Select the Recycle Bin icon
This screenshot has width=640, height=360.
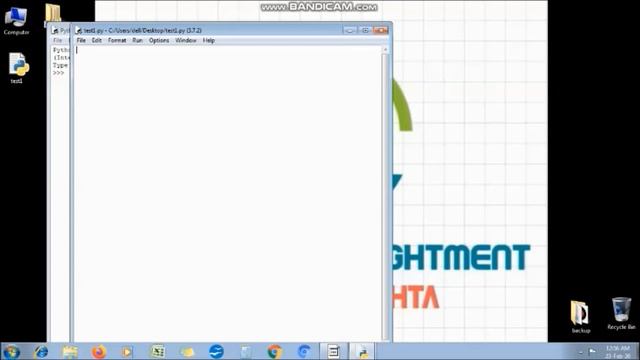(621, 313)
